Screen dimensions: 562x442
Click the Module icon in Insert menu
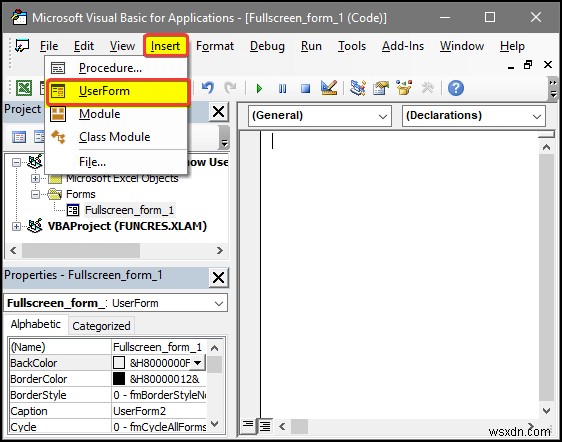(x=58, y=114)
